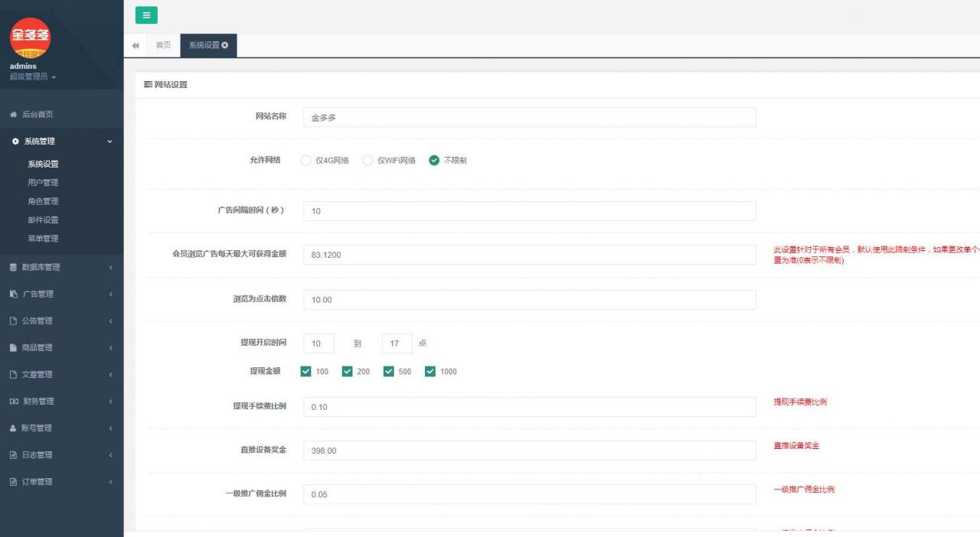The height and width of the screenshot is (537, 980).
Task: Expand the 订单管理 menu arrow
Action: (x=111, y=482)
